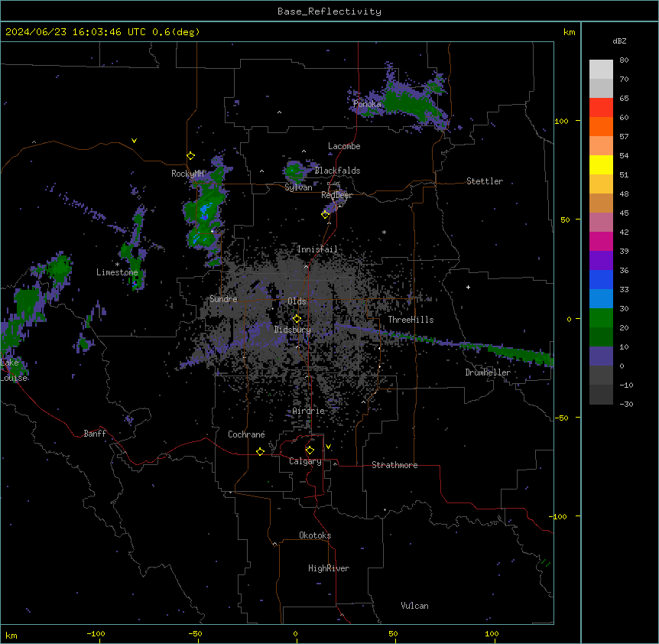Pick the red 60–65 dBZ legend swatch
Image resolution: width=659 pixels, height=644 pixels.
click(x=601, y=108)
